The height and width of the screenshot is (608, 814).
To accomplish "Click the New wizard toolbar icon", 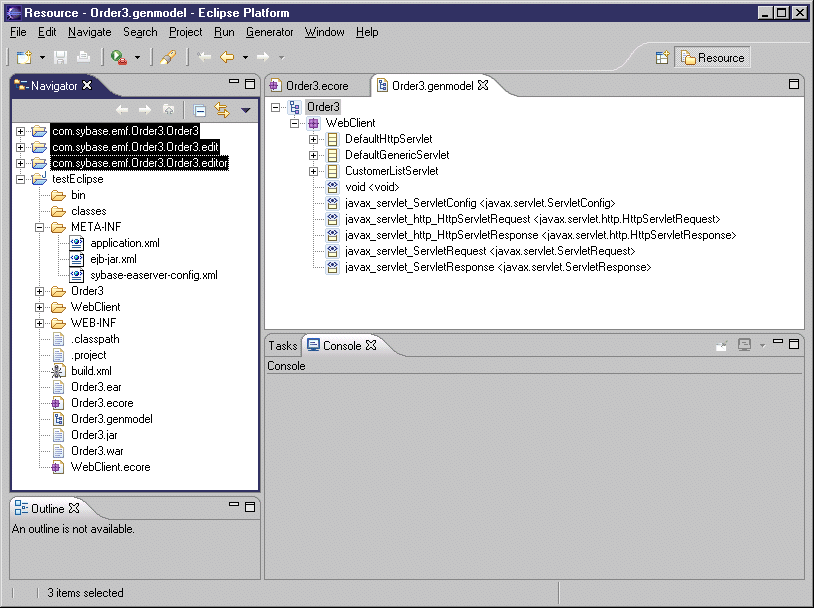I will pyautogui.click(x=24, y=58).
